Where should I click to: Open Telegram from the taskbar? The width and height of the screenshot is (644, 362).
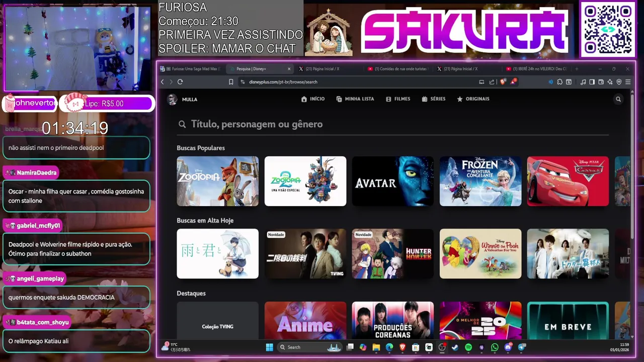coord(521,347)
